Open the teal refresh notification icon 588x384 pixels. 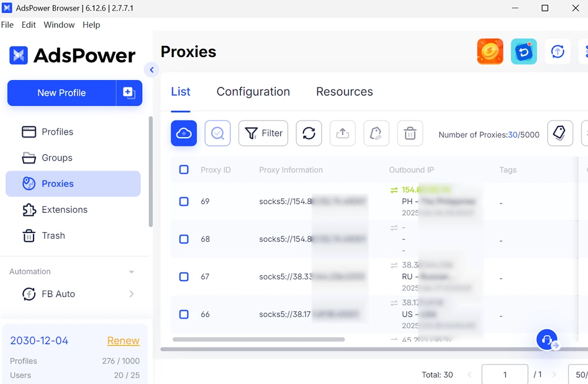tap(524, 51)
